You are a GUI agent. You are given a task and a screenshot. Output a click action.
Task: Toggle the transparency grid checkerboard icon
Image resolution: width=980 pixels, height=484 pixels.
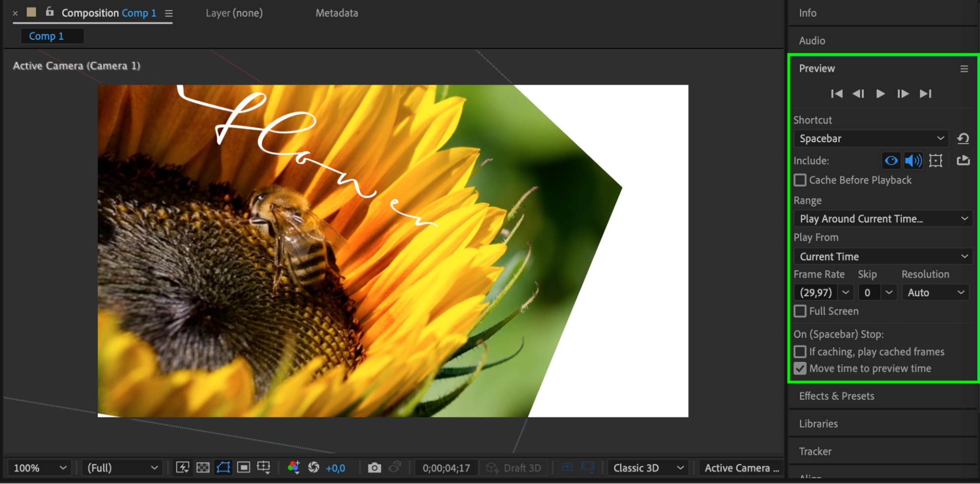tap(203, 468)
